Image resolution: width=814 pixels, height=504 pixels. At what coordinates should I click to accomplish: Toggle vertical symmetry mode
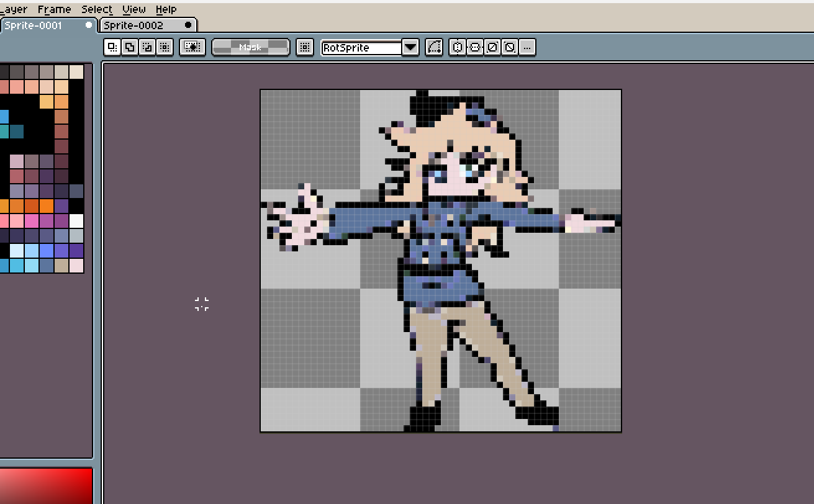474,47
